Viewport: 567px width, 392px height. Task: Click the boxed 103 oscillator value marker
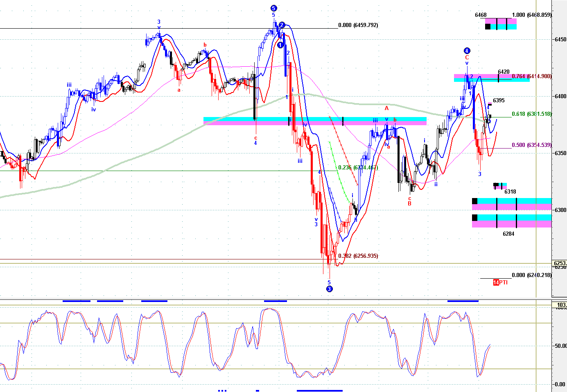click(x=560, y=305)
